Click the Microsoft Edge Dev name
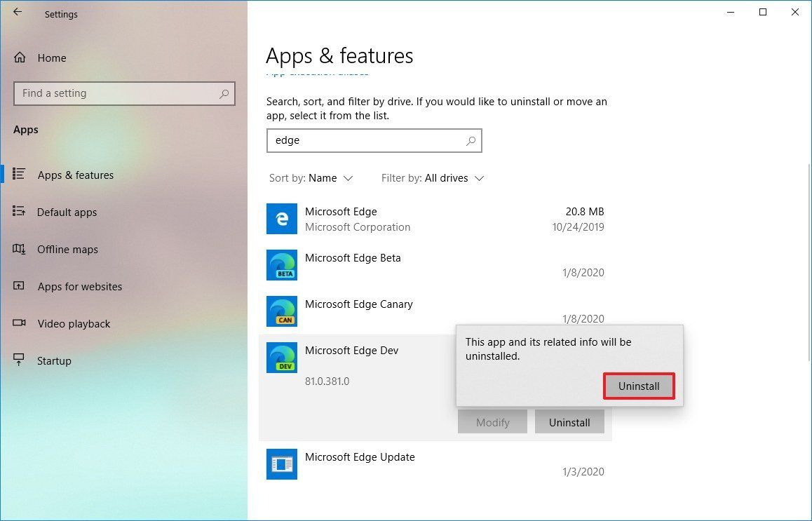This screenshot has width=812, height=521. (x=351, y=351)
